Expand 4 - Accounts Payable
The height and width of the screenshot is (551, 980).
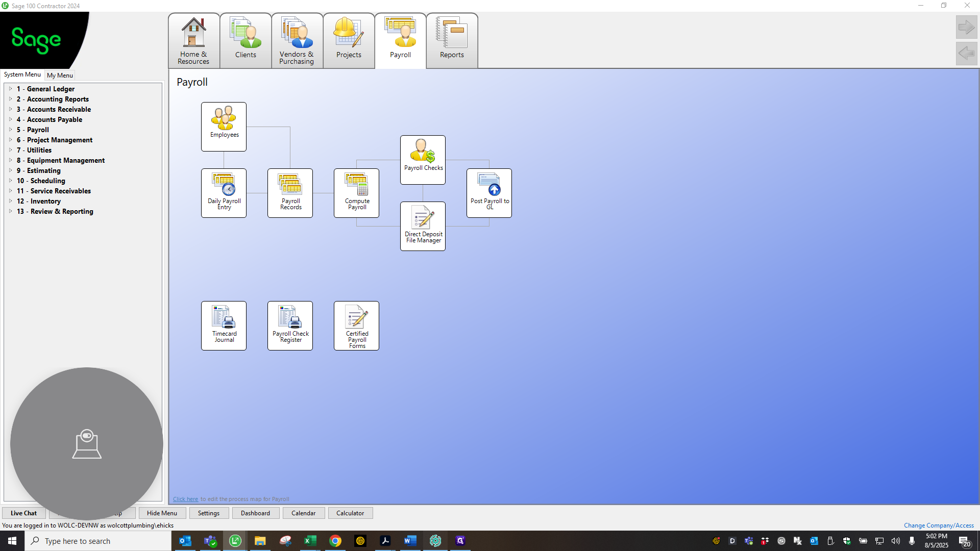point(10,119)
